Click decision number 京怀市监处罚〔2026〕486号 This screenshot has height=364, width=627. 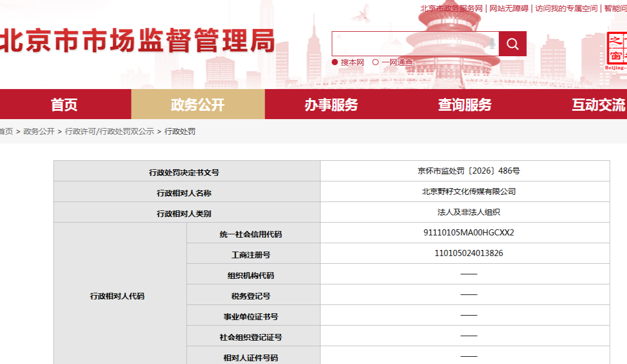click(469, 171)
